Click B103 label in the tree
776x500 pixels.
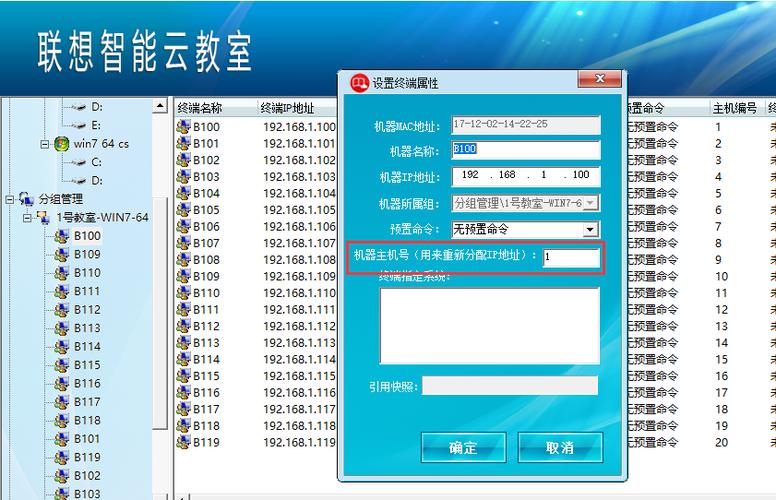pyautogui.click(x=87, y=494)
